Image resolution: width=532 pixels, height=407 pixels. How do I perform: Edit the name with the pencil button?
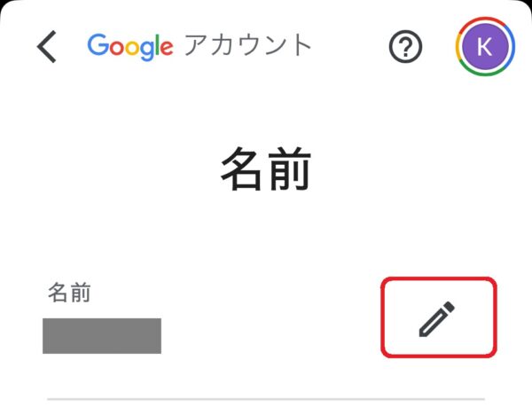coord(437,318)
